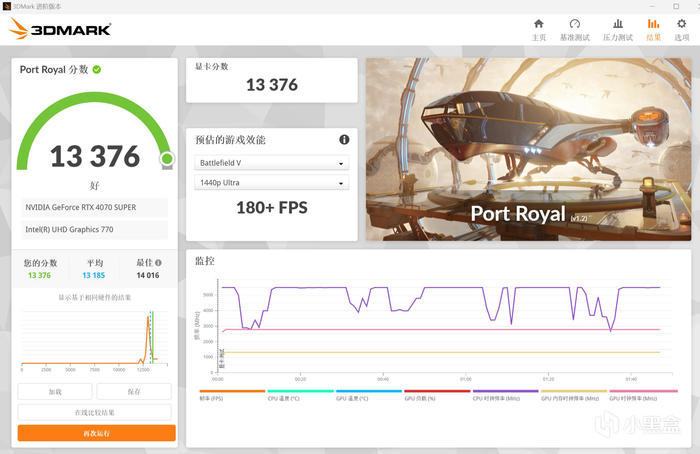Viewport: 700px width, 454px height.
Task: Click the 加载 (Load) button
Action: (55, 392)
